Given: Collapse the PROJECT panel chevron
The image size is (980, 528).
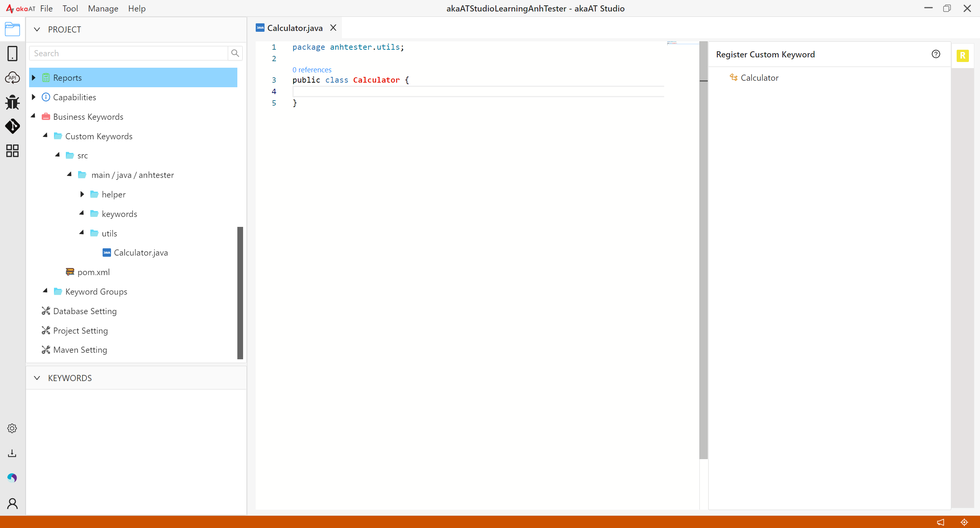Looking at the screenshot, I should coord(37,29).
